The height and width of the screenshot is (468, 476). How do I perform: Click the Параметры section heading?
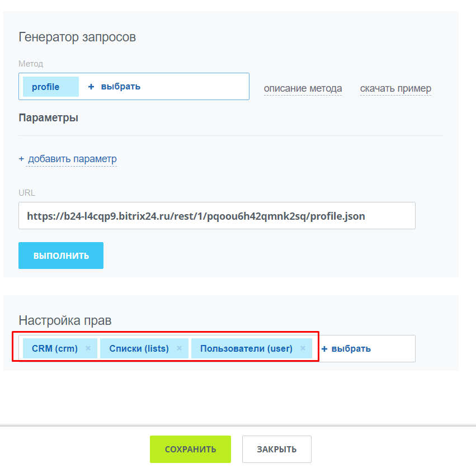(48, 118)
